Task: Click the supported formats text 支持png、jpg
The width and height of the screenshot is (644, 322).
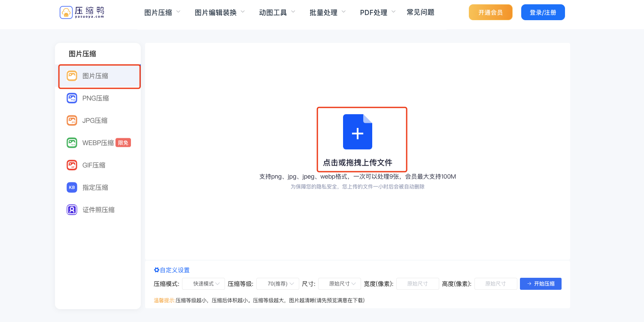Action: coord(358,176)
